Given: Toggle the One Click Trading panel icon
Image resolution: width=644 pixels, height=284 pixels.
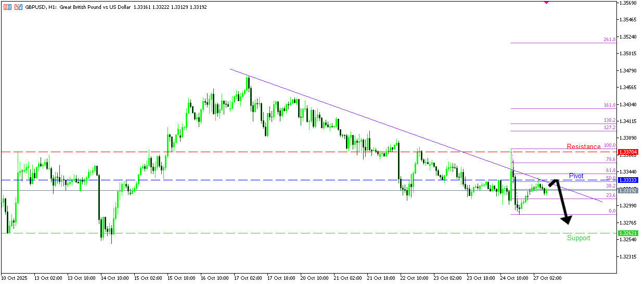Looking at the screenshot, I should 18,7.
